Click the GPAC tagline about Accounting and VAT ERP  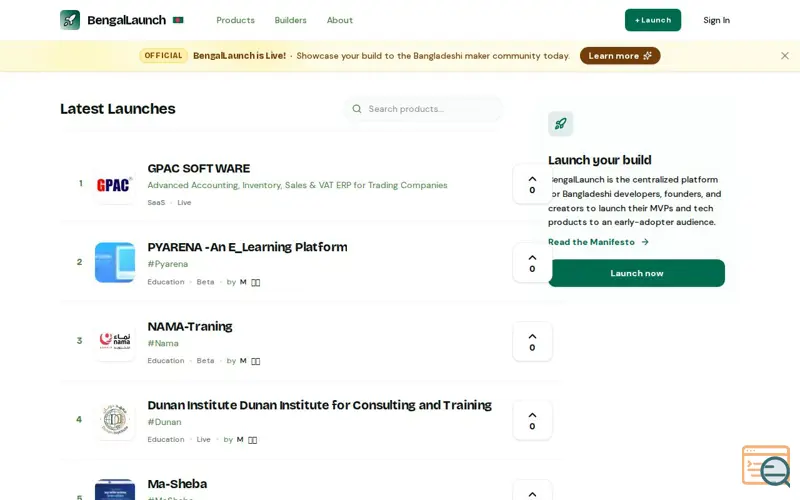(297, 185)
